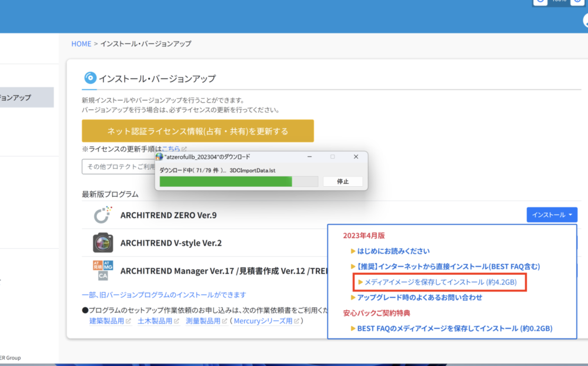Click the disc icon beside the インストール・バージョンアップ heading
The image size is (588, 366).
point(90,78)
